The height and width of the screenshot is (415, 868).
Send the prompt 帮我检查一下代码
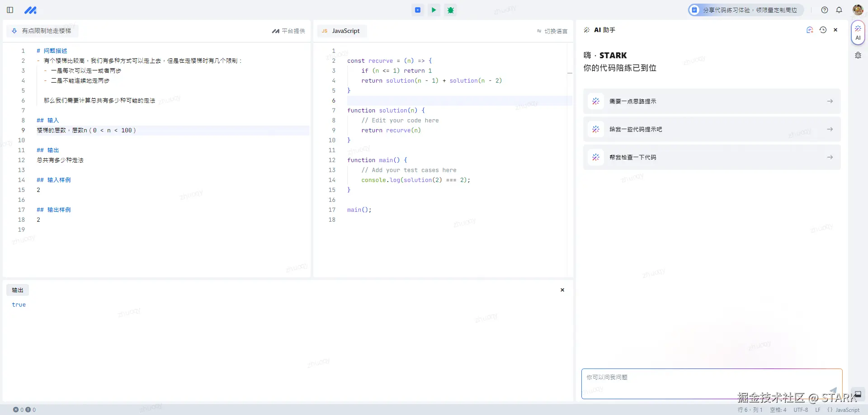pos(711,157)
